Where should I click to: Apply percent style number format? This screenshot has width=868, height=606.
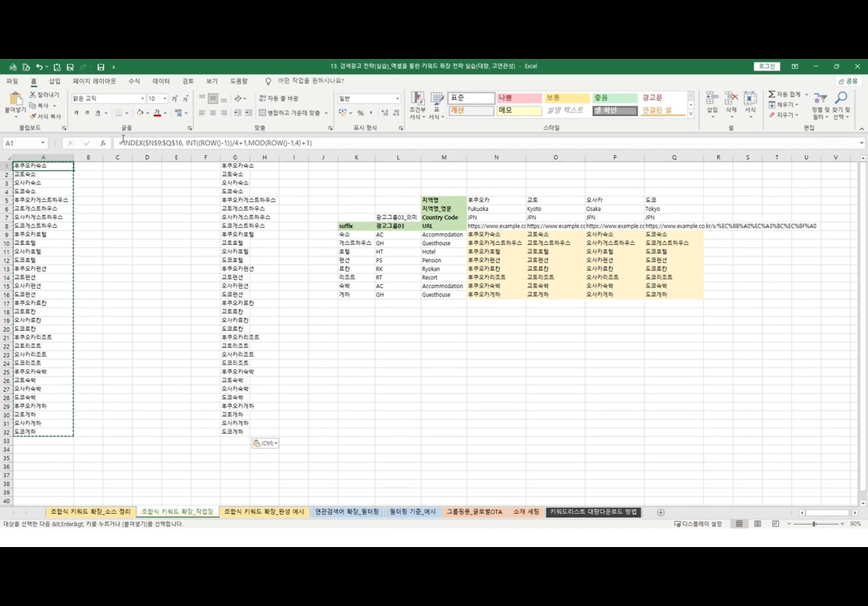coord(360,113)
